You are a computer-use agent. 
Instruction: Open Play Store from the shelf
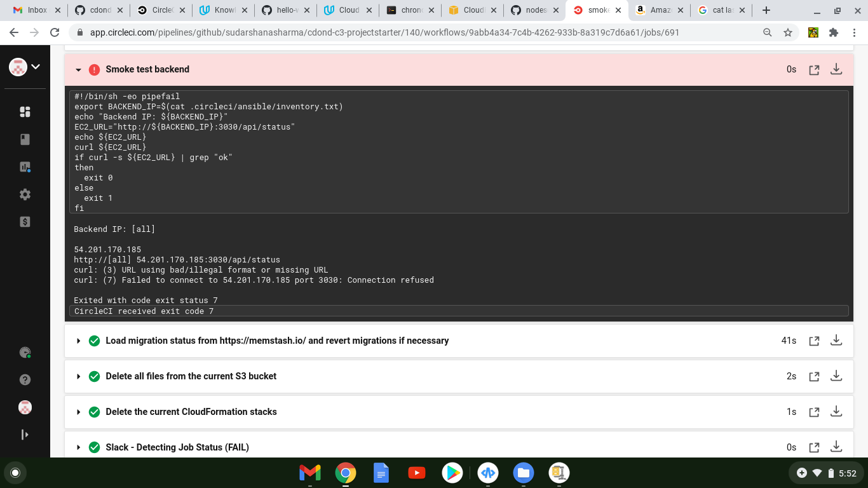(x=452, y=473)
